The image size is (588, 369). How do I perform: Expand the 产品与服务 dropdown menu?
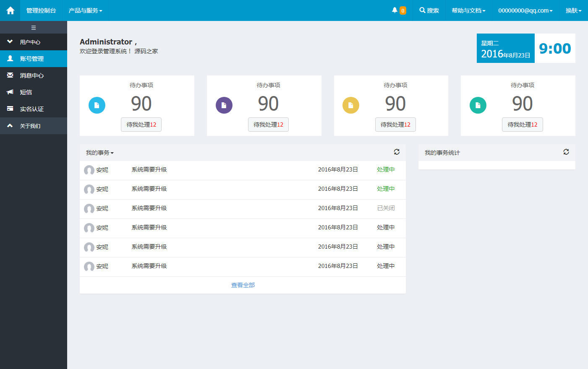[85, 10]
